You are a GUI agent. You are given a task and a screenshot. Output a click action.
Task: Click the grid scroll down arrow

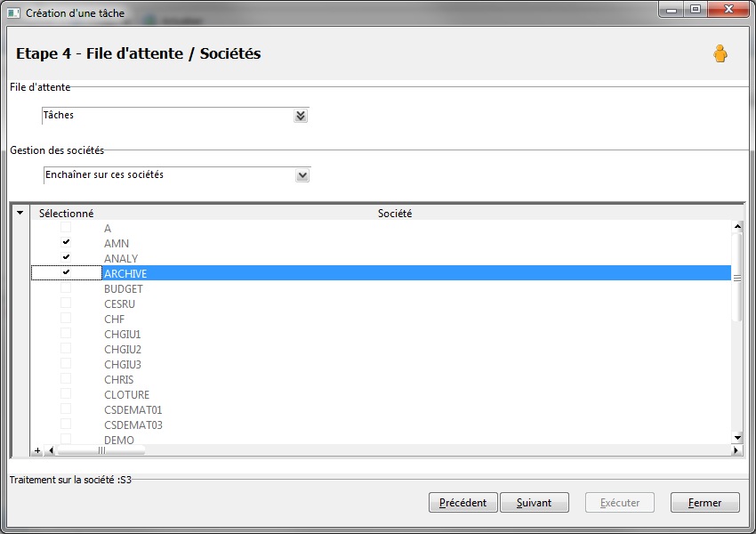pos(737,438)
